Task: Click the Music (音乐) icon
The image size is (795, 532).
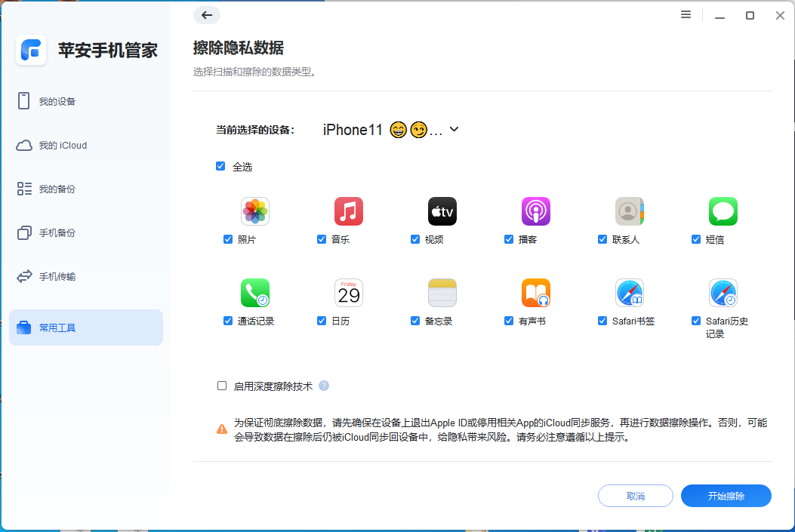Action: pyautogui.click(x=348, y=211)
